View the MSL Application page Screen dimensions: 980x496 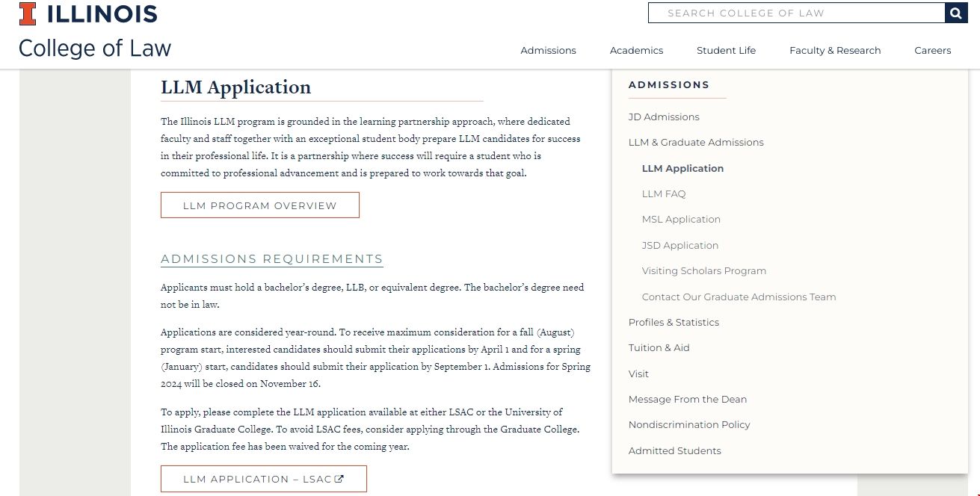681,219
